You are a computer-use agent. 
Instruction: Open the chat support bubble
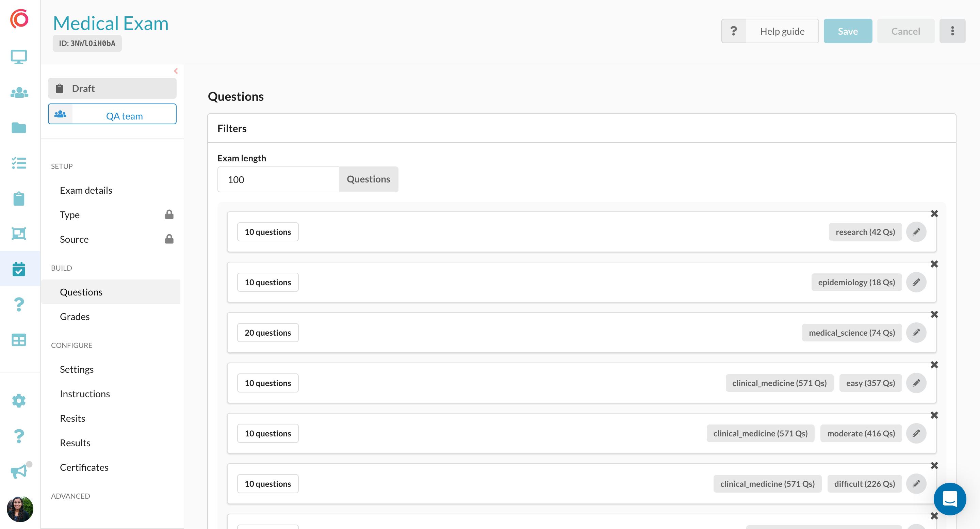950,499
